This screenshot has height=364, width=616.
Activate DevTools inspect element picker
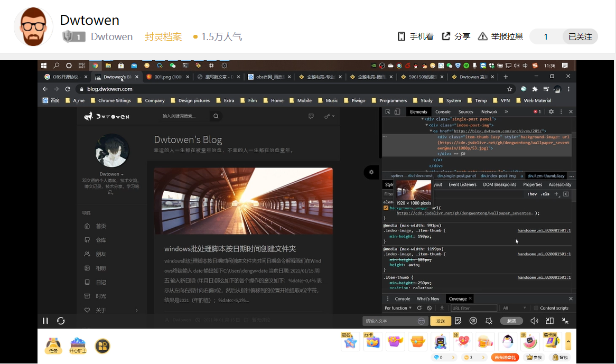click(388, 112)
